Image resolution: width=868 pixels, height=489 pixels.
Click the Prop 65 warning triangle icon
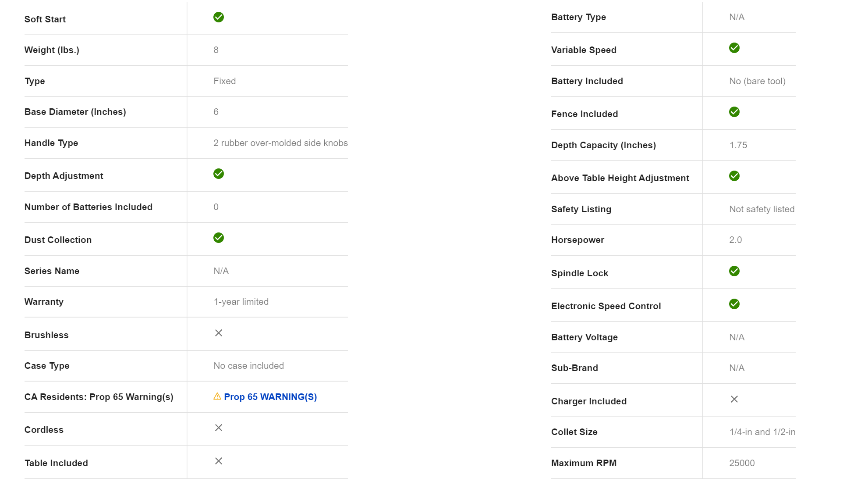(x=217, y=396)
